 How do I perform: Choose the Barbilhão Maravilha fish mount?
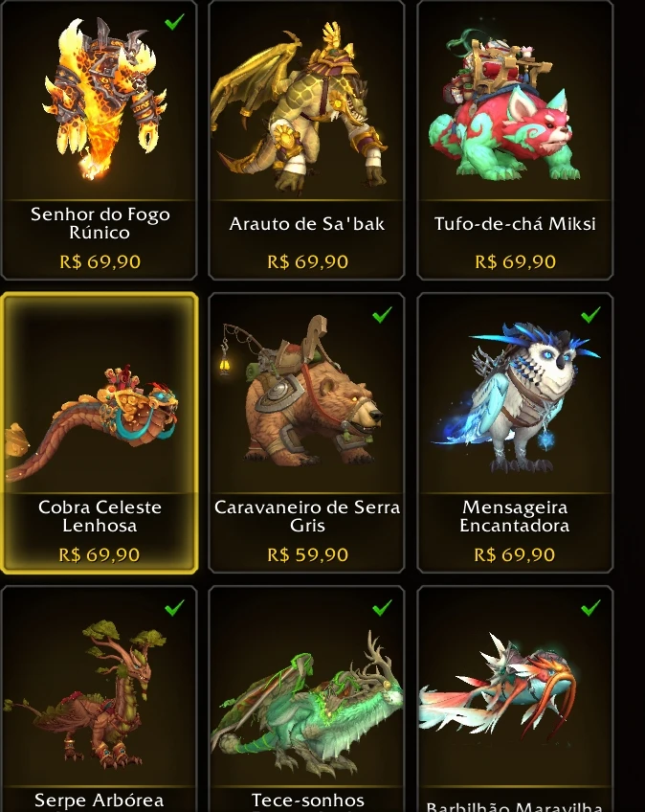pos(515,699)
